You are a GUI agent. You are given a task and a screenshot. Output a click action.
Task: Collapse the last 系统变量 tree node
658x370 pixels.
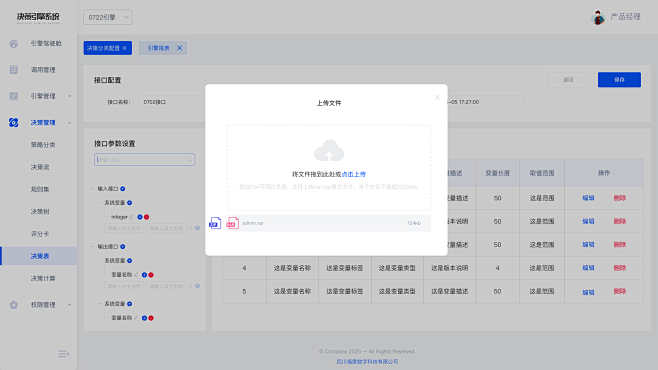pyautogui.click(x=99, y=304)
